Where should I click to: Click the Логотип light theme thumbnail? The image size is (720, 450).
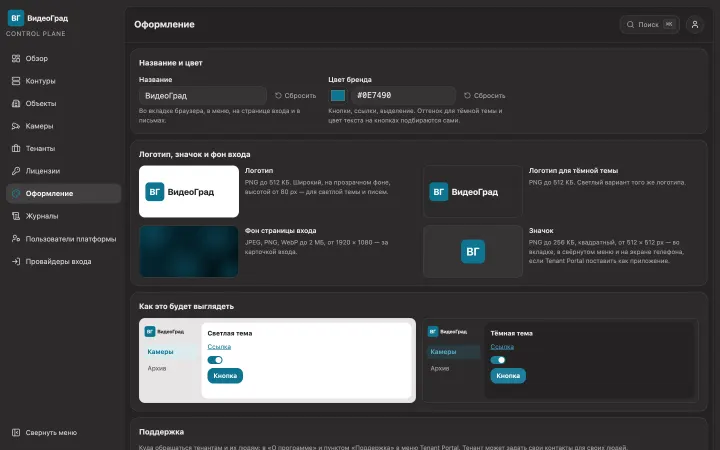(189, 191)
